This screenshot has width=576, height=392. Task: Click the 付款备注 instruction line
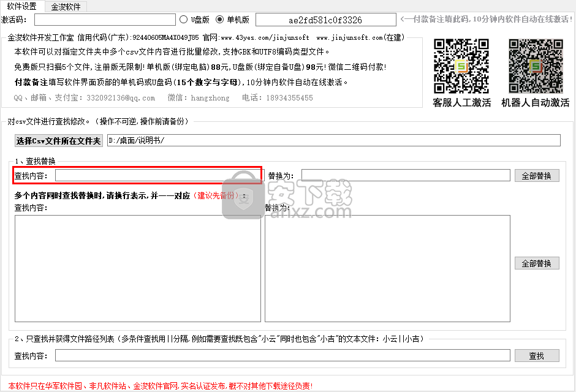click(x=181, y=82)
